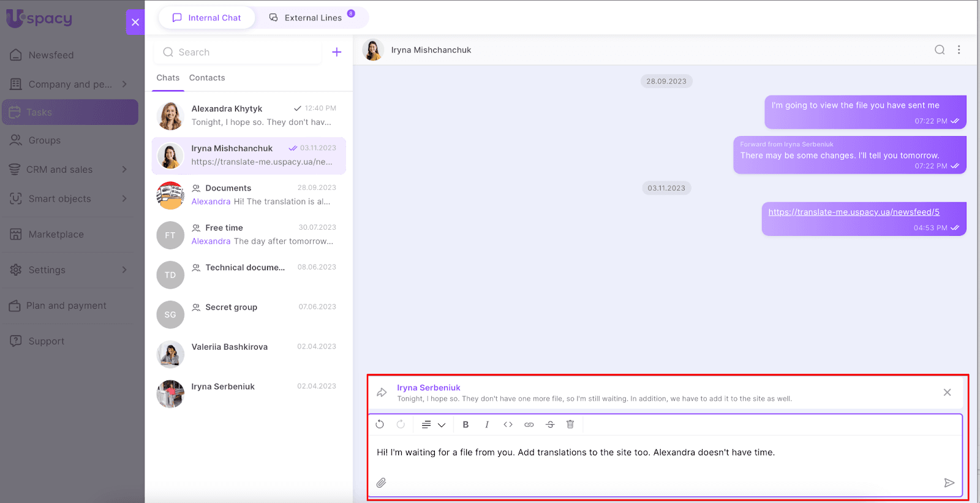Send the message with paper plane icon
Image resolution: width=980 pixels, height=503 pixels.
(949, 483)
